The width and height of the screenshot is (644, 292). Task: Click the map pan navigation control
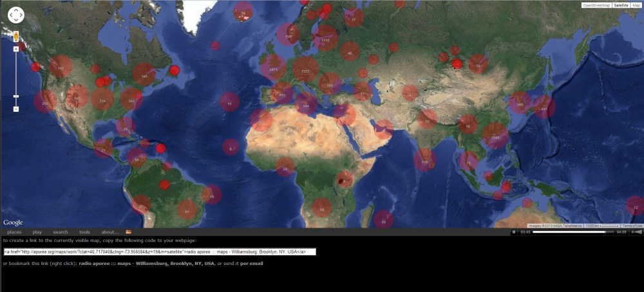point(15,15)
